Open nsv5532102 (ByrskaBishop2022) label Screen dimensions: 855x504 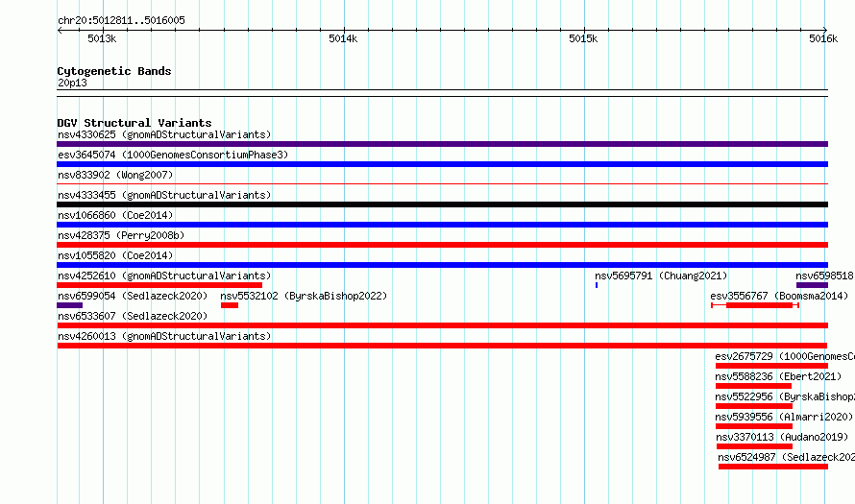pos(304,296)
